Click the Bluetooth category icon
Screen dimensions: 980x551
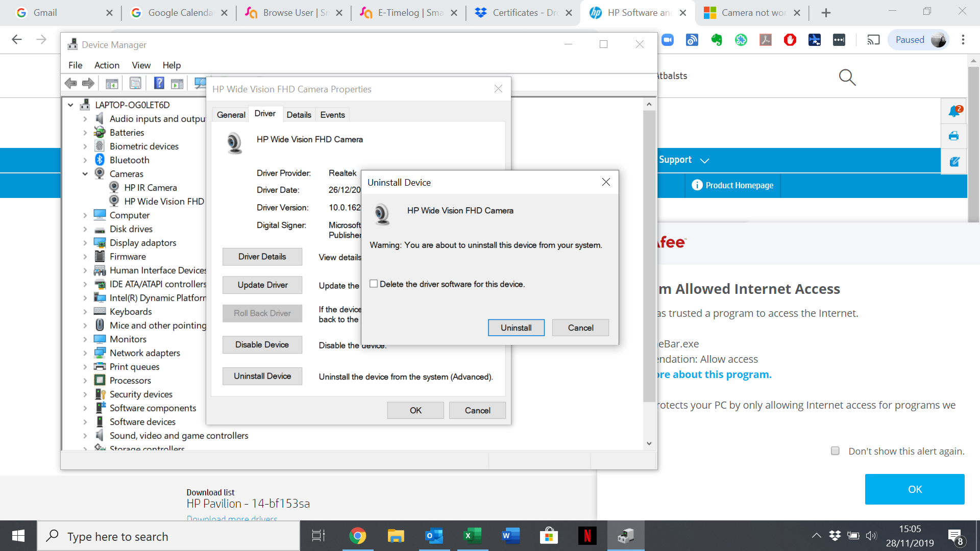coord(100,160)
